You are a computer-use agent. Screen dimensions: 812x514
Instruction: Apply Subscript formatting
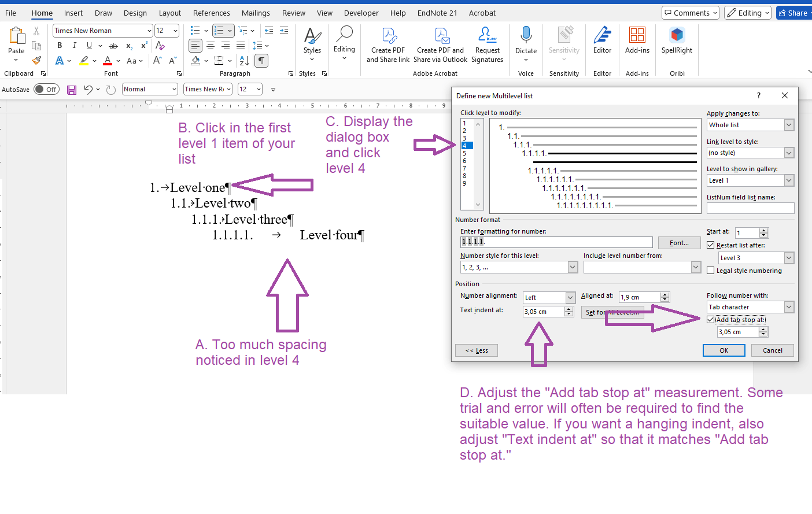[129, 46]
